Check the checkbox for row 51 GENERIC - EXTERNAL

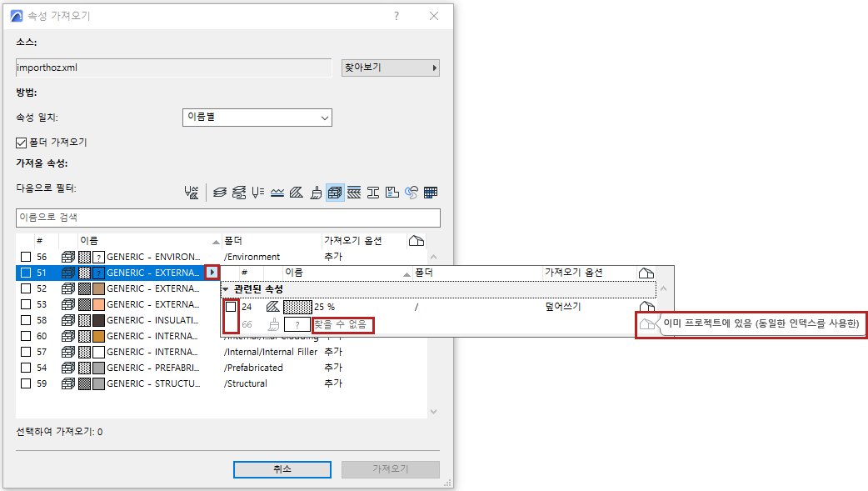27,273
